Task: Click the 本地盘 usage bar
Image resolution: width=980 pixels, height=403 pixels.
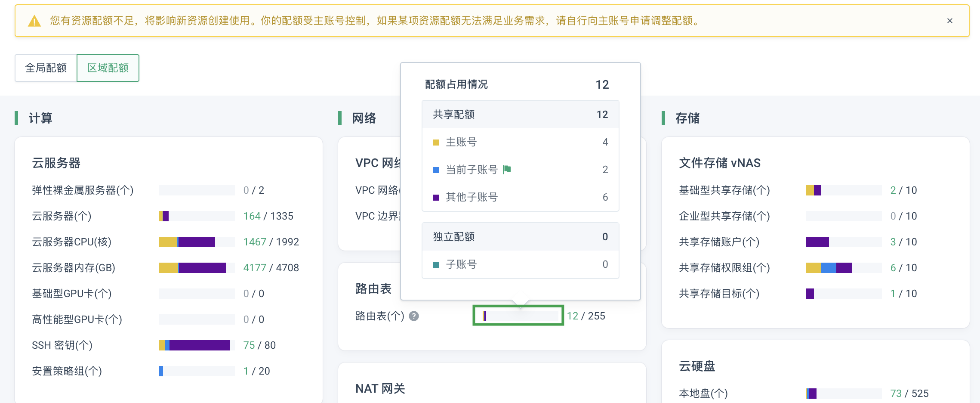Action: point(844,394)
